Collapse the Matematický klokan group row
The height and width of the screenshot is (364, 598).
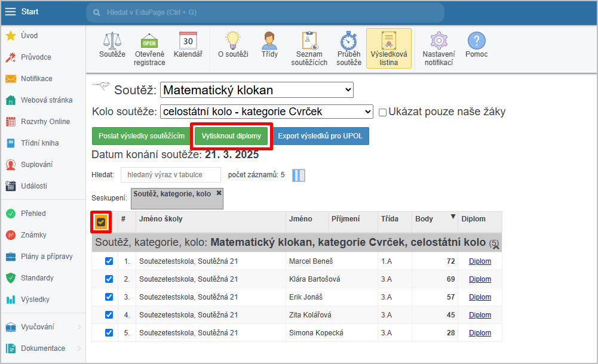[x=495, y=246]
